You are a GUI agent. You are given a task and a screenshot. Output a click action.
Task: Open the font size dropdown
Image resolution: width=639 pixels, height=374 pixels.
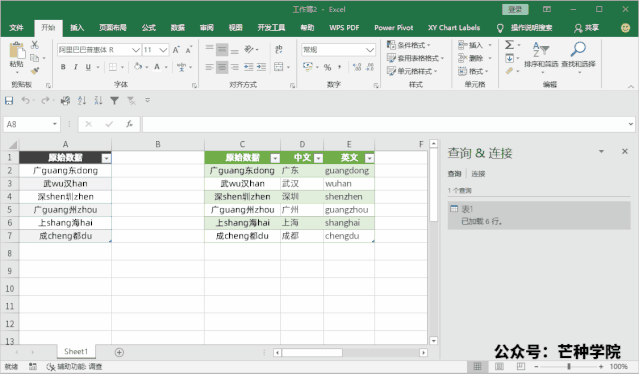click(x=163, y=50)
